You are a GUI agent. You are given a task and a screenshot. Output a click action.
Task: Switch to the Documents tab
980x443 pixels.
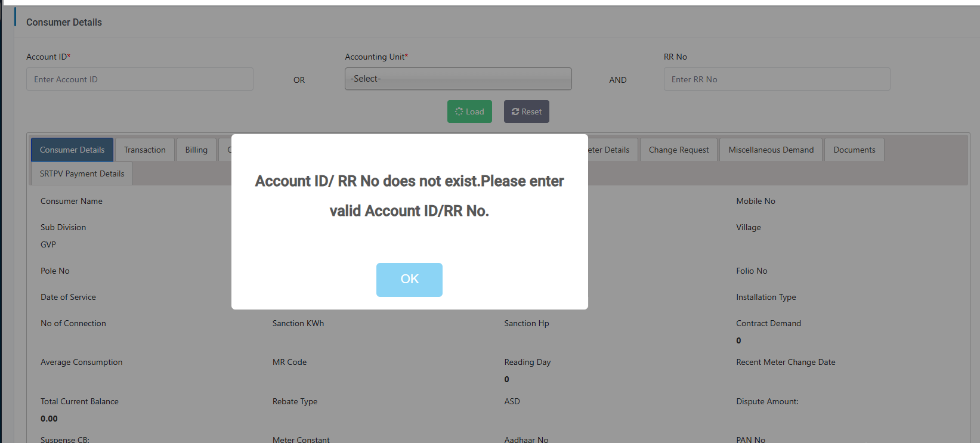tap(854, 150)
